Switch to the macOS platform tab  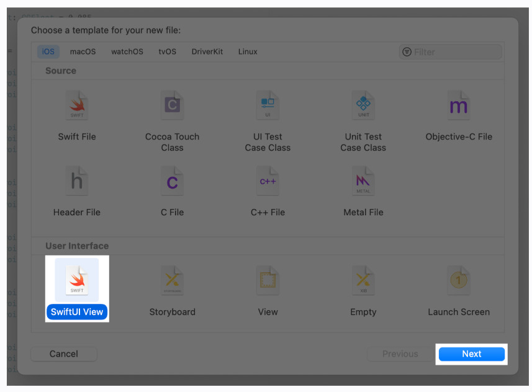83,51
